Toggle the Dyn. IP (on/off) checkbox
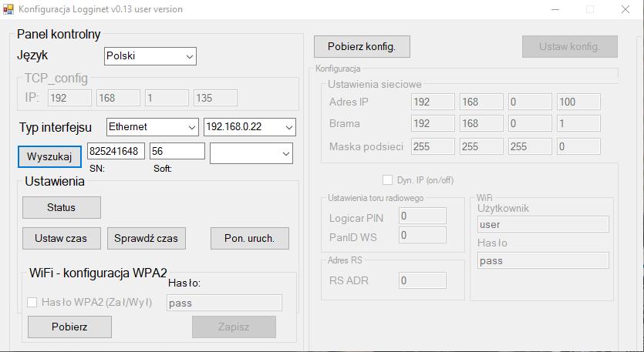The height and width of the screenshot is (352, 644). 387,180
